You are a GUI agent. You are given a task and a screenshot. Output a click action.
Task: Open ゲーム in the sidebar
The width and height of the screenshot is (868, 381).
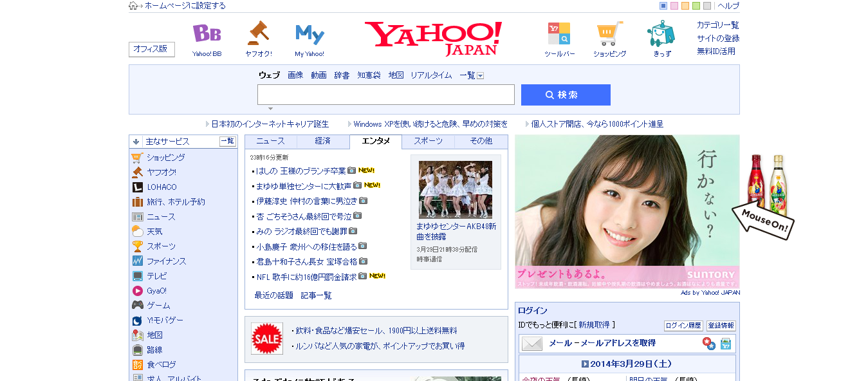coord(158,305)
